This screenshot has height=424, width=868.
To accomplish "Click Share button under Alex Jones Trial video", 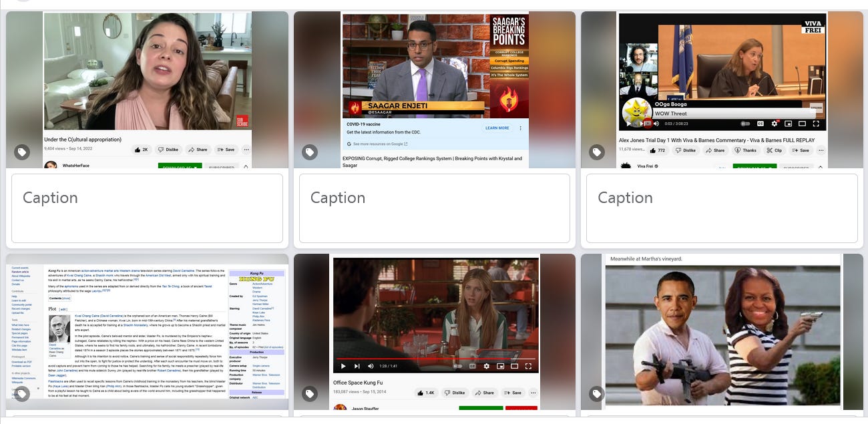I will tap(715, 150).
